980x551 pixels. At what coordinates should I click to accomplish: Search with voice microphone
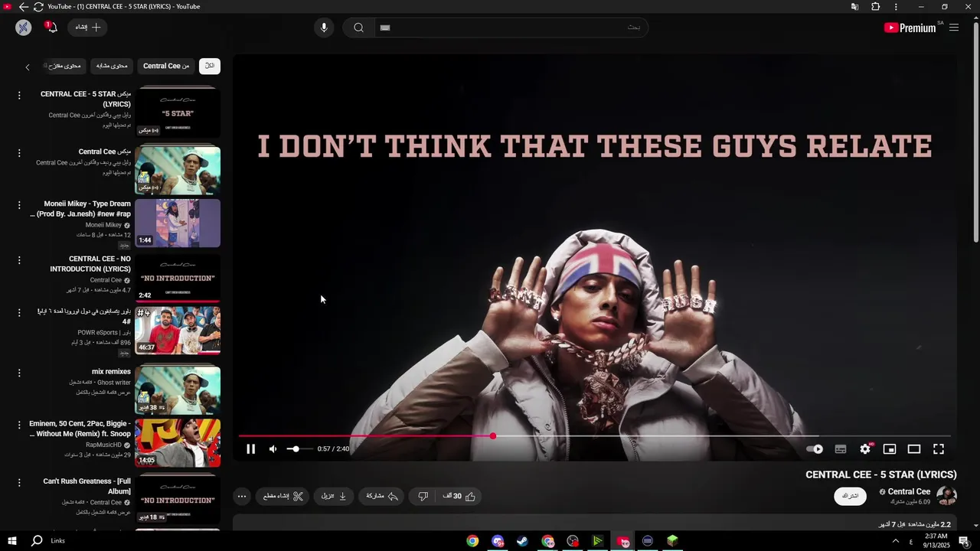324,28
